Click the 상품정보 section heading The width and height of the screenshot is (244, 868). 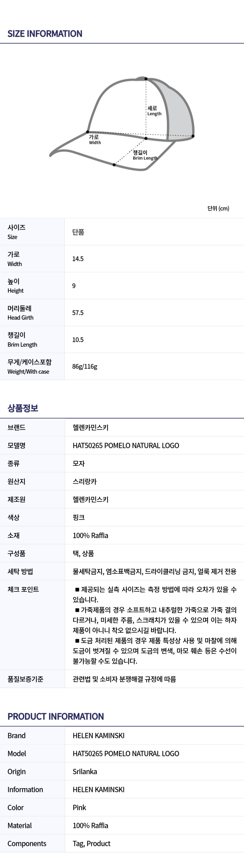pyautogui.click(x=23, y=408)
